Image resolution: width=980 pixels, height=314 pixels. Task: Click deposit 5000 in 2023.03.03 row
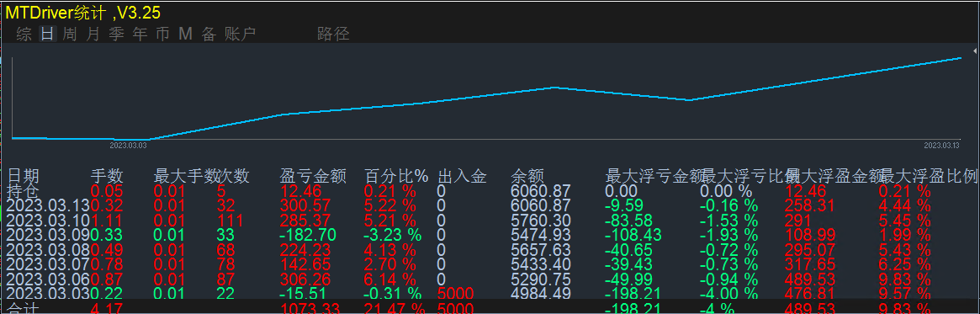click(x=456, y=293)
